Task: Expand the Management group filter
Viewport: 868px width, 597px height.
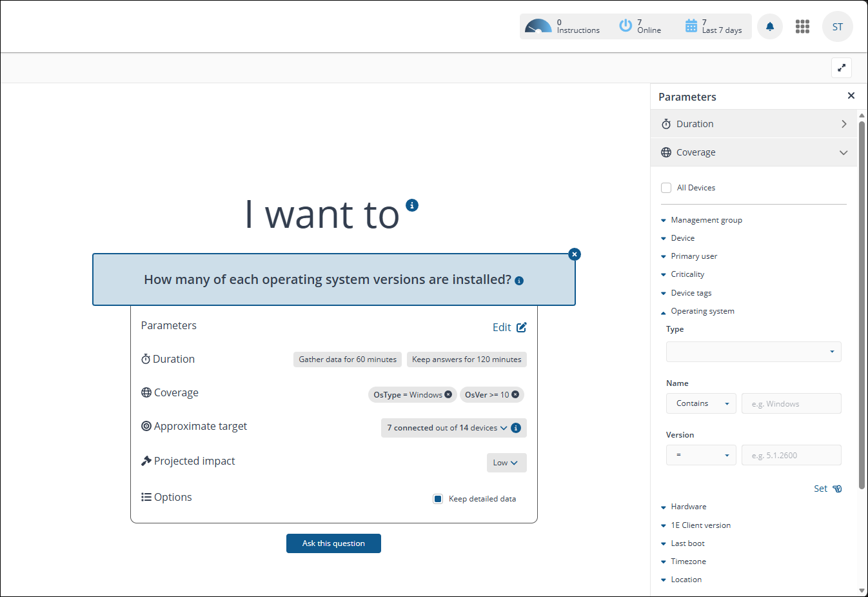Action: (706, 220)
